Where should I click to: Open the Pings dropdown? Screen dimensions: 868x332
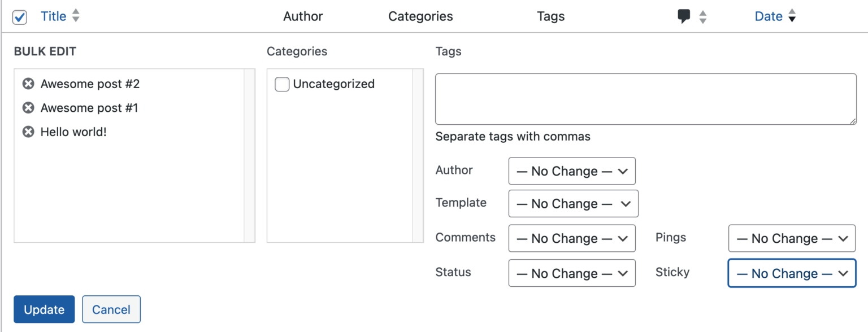pyautogui.click(x=791, y=238)
